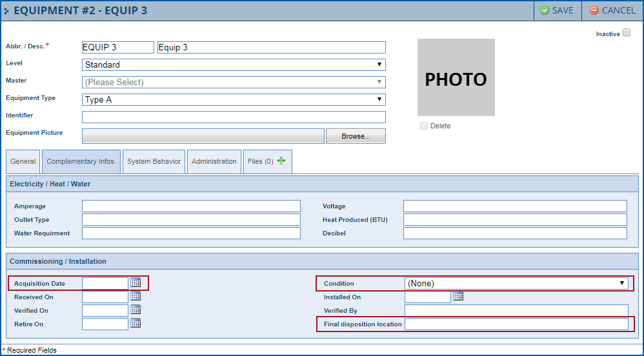Open the Received On calendar picker

(136, 296)
